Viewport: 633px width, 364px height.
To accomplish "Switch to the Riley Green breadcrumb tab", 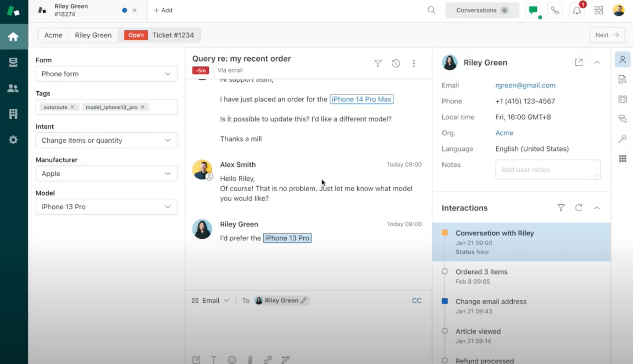I will point(93,35).
